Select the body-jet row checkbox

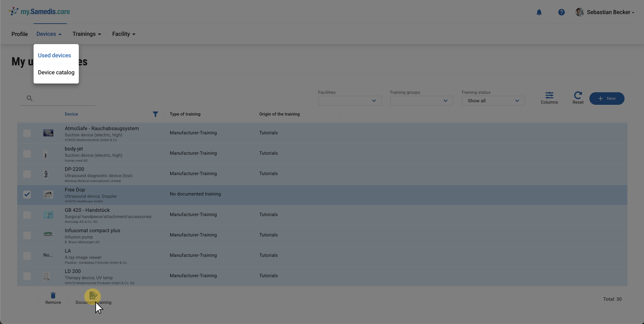pyautogui.click(x=27, y=154)
